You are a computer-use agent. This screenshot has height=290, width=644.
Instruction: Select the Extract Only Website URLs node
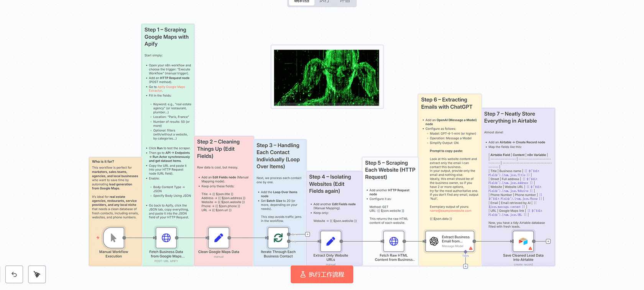click(x=330, y=241)
